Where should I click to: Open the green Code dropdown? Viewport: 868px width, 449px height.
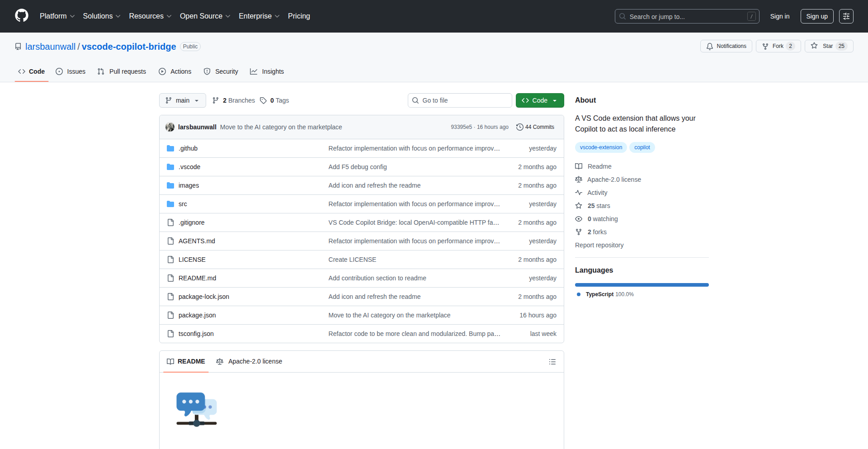click(539, 100)
